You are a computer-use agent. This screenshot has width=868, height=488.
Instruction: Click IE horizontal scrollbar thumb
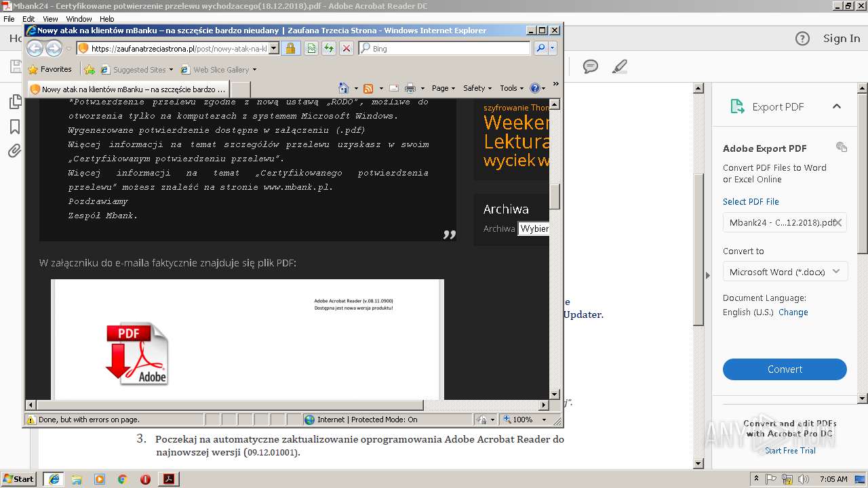[229, 405]
